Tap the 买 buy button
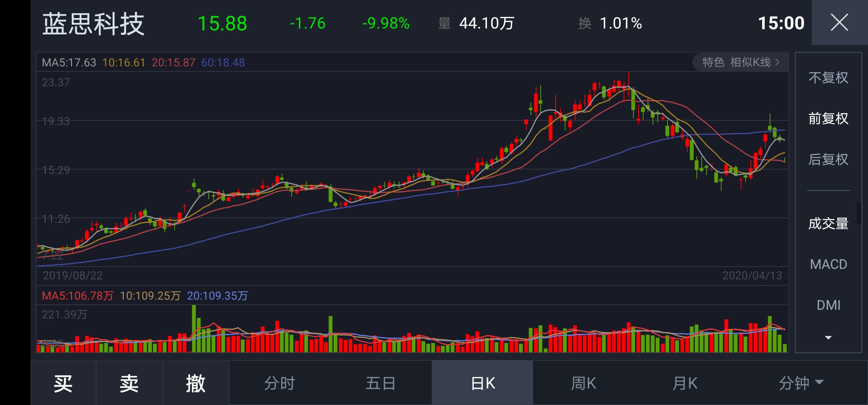868x405 pixels. [63, 383]
